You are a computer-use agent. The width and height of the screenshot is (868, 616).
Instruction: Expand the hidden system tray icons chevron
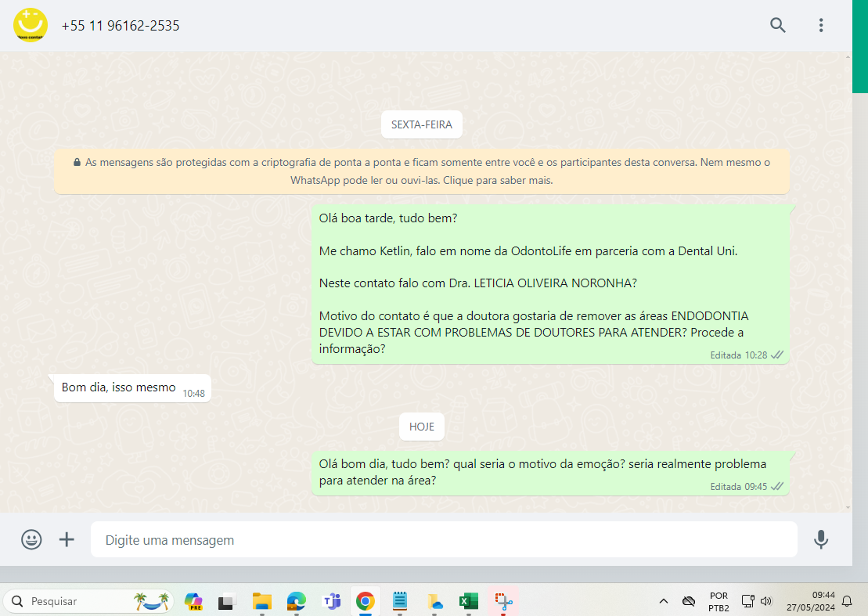point(664,601)
